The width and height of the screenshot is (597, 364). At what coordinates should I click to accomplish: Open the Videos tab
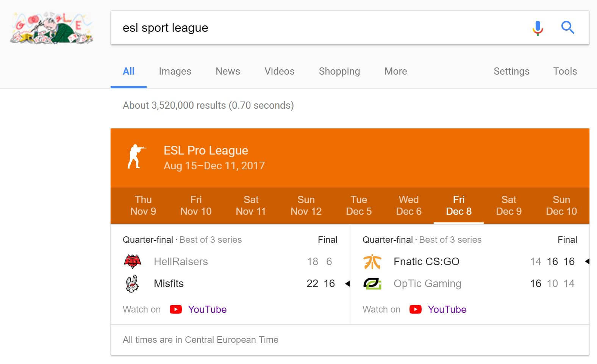coord(279,71)
